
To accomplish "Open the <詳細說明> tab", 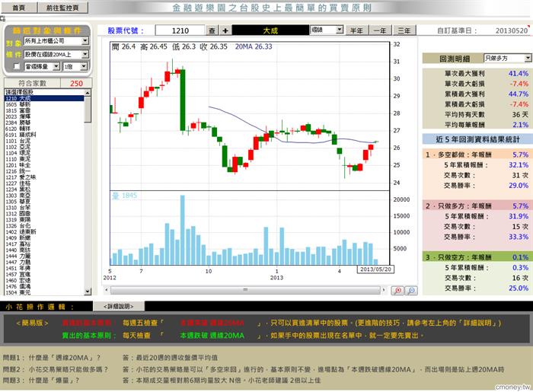I will click(119, 307).
